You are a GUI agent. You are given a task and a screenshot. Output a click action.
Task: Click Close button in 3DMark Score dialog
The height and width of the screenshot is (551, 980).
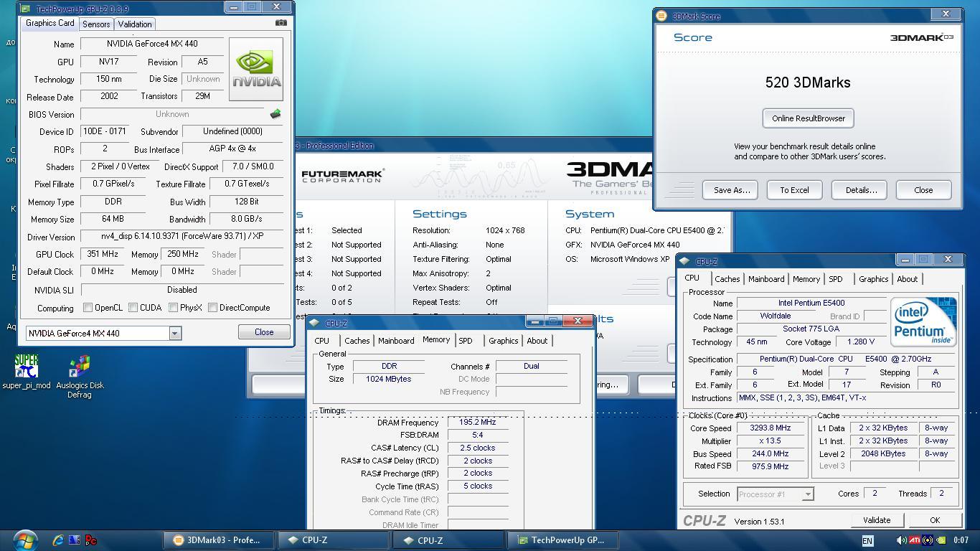pyautogui.click(x=923, y=190)
